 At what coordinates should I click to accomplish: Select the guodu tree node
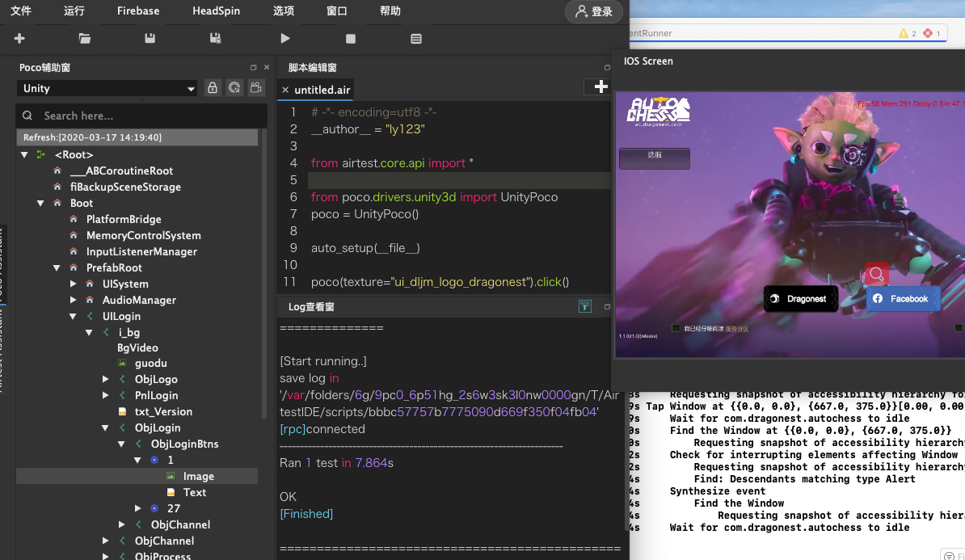pos(151,363)
